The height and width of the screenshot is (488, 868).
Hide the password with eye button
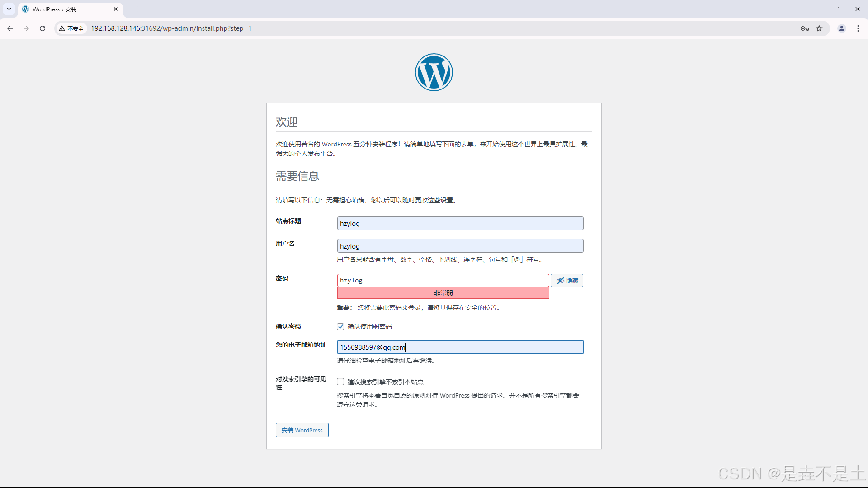click(567, 281)
